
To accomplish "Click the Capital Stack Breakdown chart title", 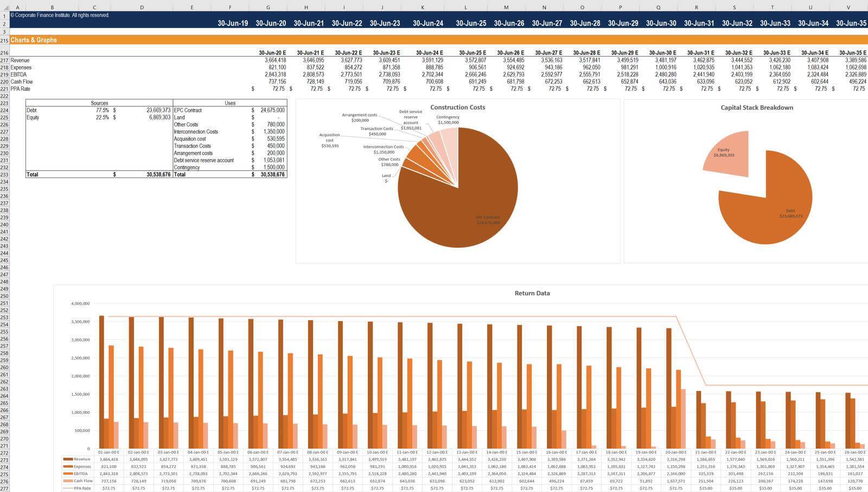I will pos(756,108).
